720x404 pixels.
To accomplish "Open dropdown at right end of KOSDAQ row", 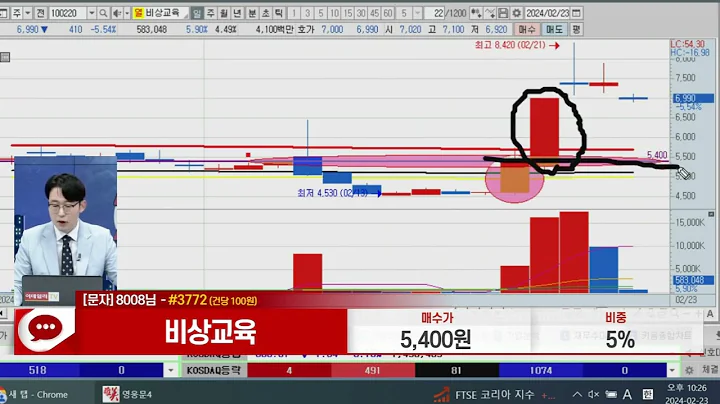I will (x=673, y=370).
